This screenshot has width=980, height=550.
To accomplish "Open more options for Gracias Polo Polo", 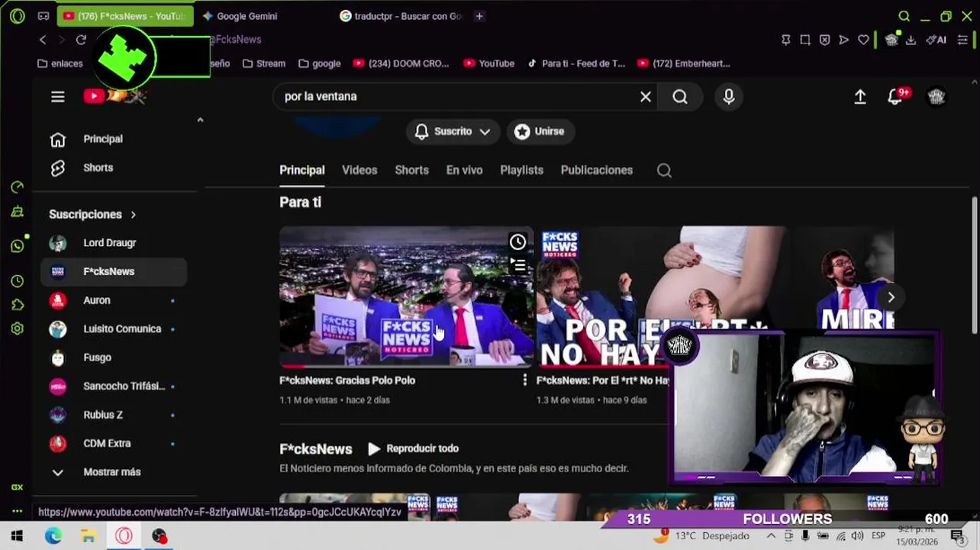I will point(524,380).
